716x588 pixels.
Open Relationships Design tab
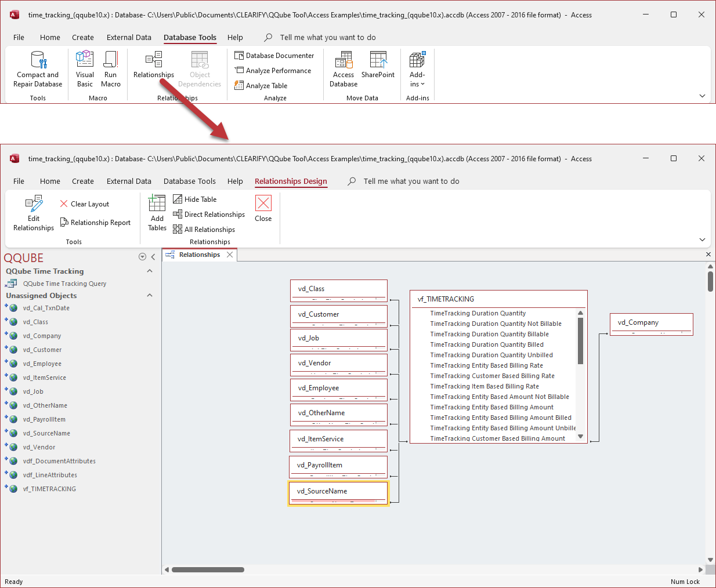click(x=291, y=182)
